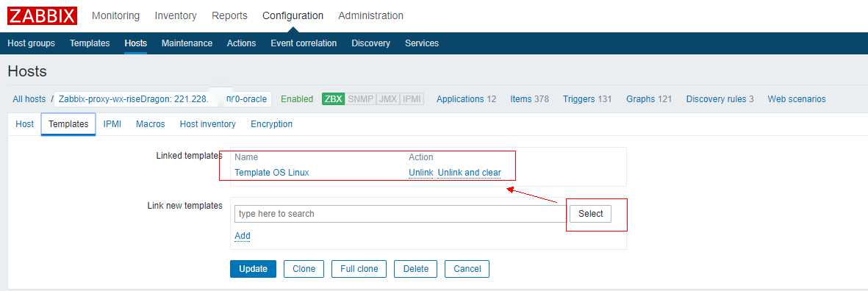
Task: Go to Templates in the blue submenu bar
Action: point(90,43)
